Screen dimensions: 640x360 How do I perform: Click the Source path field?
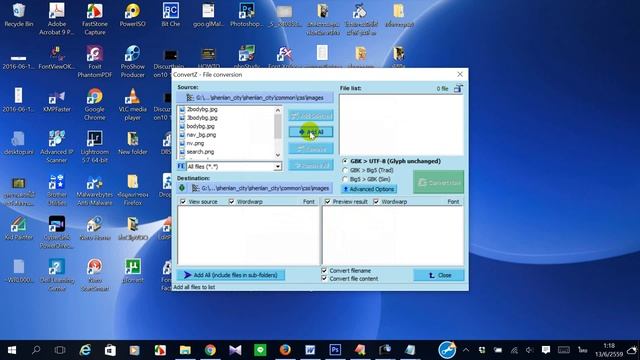pyautogui.click(x=255, y=98)
